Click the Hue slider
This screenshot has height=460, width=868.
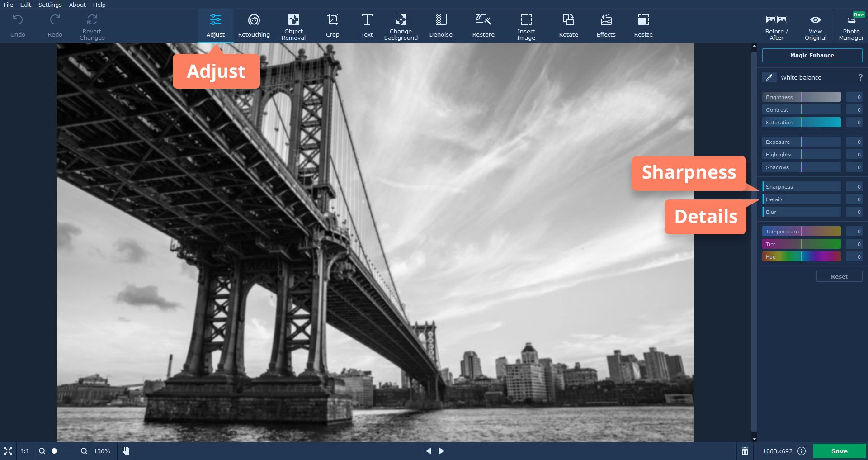point(802,257)
